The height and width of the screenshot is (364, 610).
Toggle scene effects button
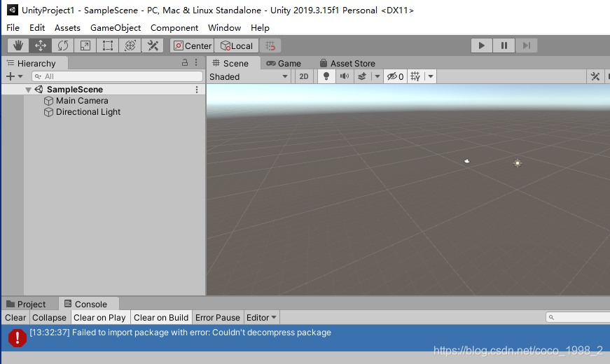pos(362,76)
